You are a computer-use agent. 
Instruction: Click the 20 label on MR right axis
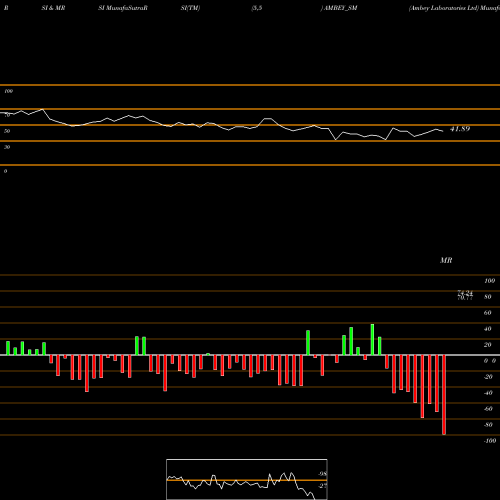pyautogui.click(x=488, y=345)
